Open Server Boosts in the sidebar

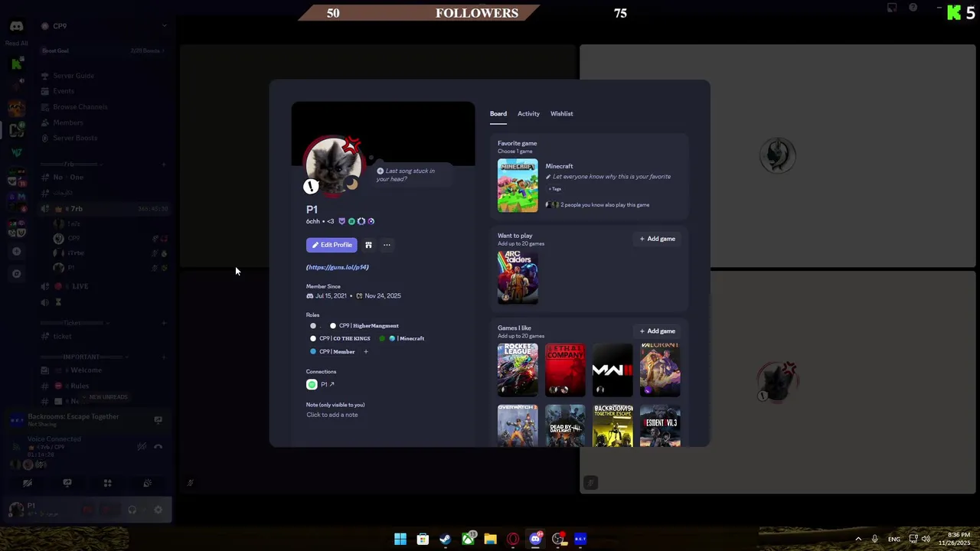click(x=75, y=138)
